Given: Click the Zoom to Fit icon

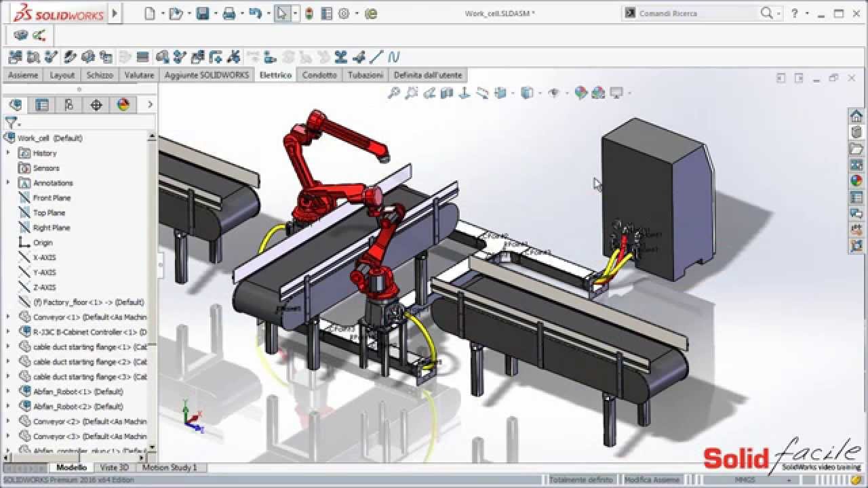Looking at the screenshot, I should click(x=393, y=93).
